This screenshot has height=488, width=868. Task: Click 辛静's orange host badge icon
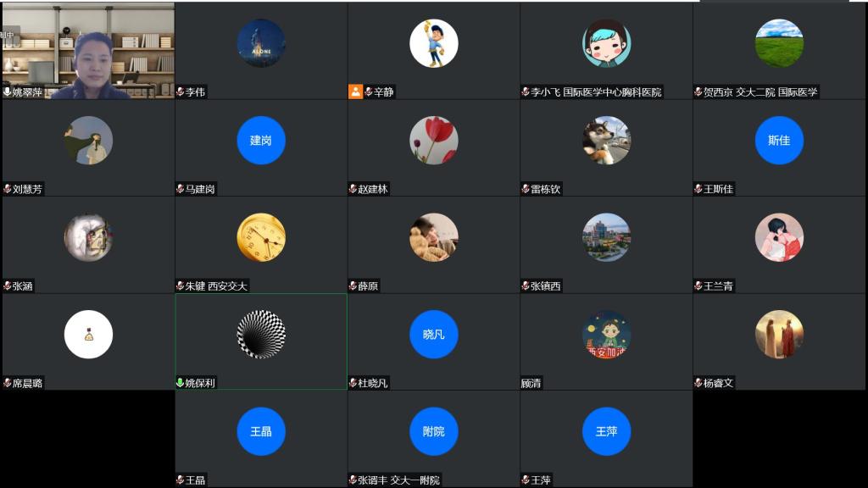(x=355, y=91)
